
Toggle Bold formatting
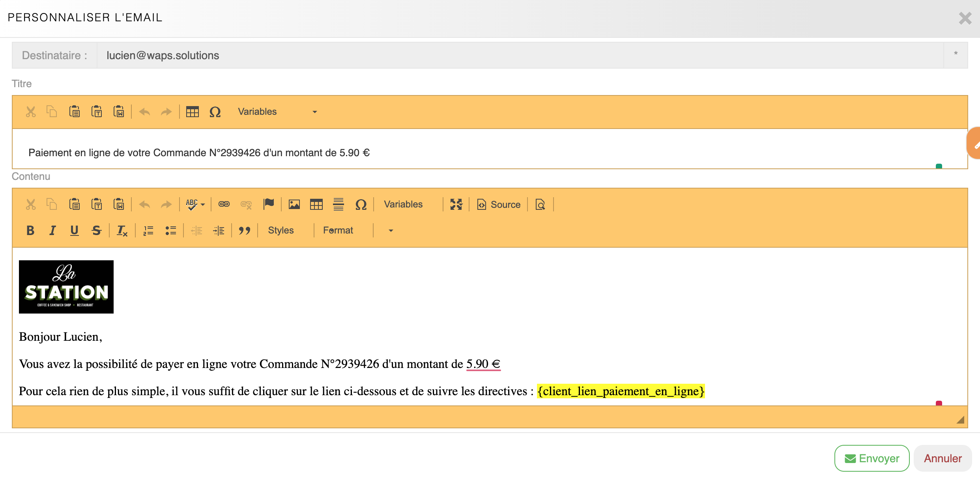pos(30,230)
